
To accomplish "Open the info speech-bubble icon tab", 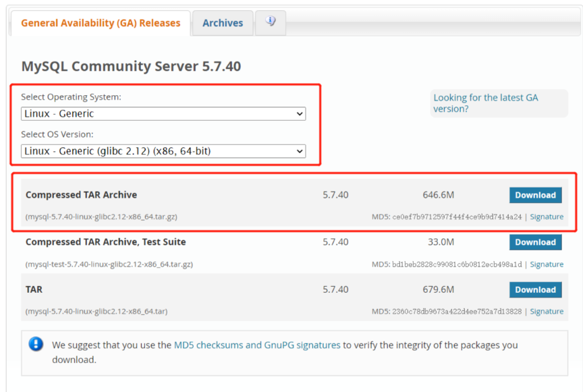I will click(x=271, y=22).
